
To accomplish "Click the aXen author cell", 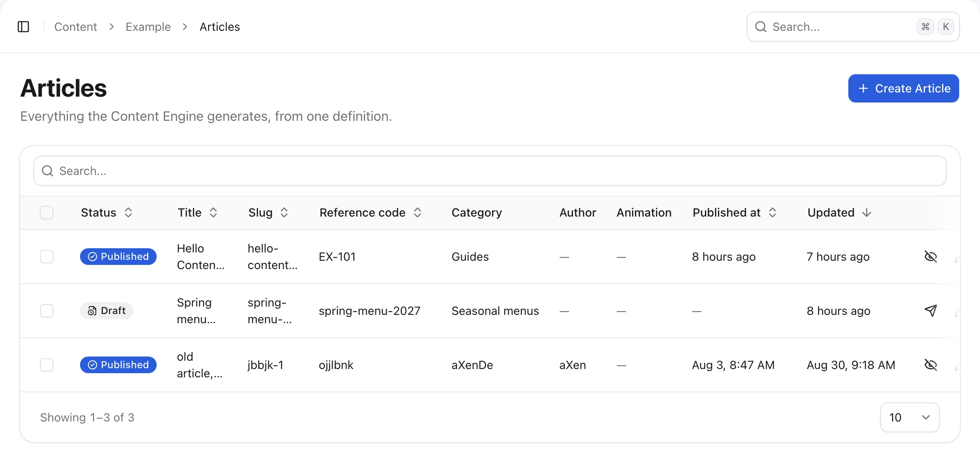I will [572, 365].
